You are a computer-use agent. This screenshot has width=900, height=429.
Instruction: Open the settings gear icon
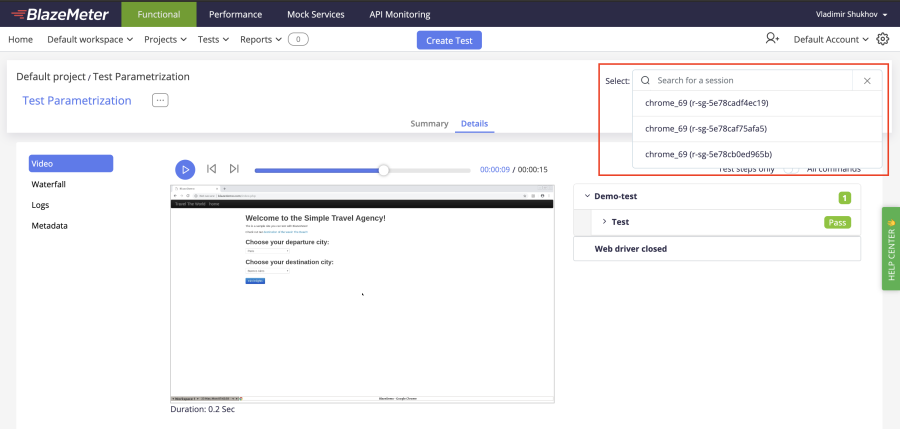pos(883,39)
